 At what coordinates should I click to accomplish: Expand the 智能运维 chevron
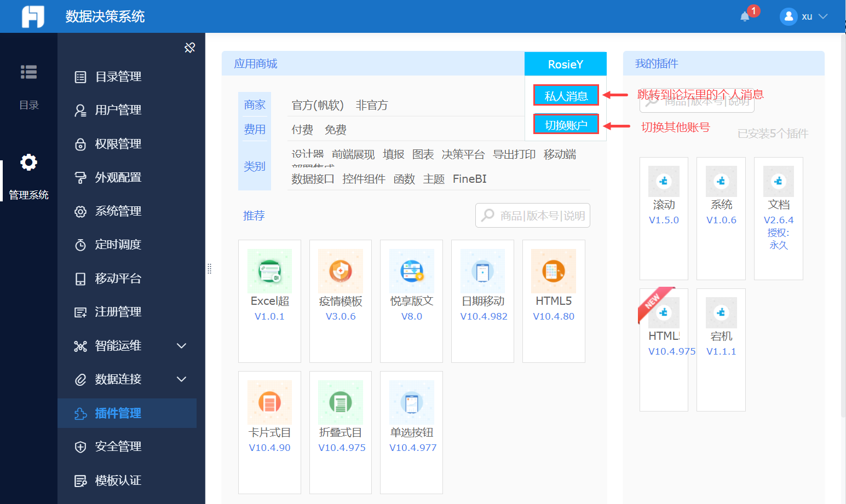point(182,346)
